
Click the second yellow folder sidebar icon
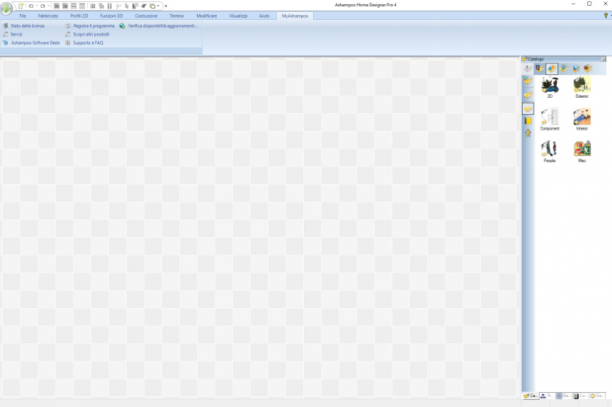click(528, 95)
